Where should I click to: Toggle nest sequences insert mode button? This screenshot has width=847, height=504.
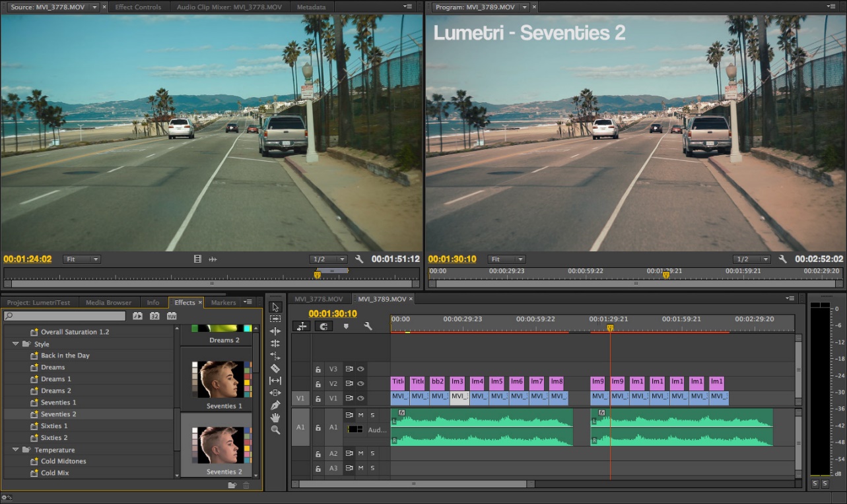click(302, 326)
